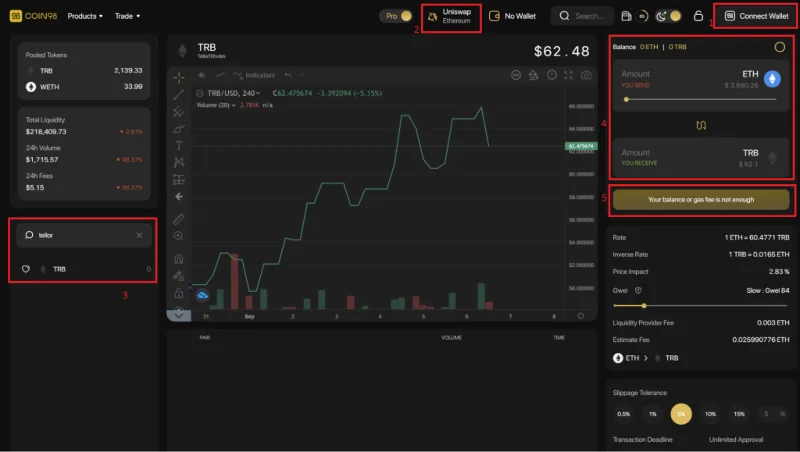Screen dimensions: 800x452
Task: Toggle stay in drawing mode pencil-lock
Action: pos(179,276)
